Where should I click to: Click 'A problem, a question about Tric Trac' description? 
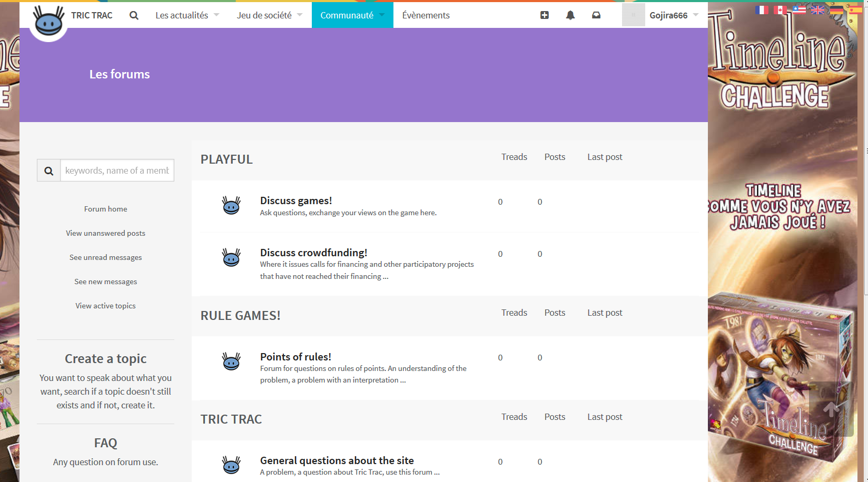(350, 472)
